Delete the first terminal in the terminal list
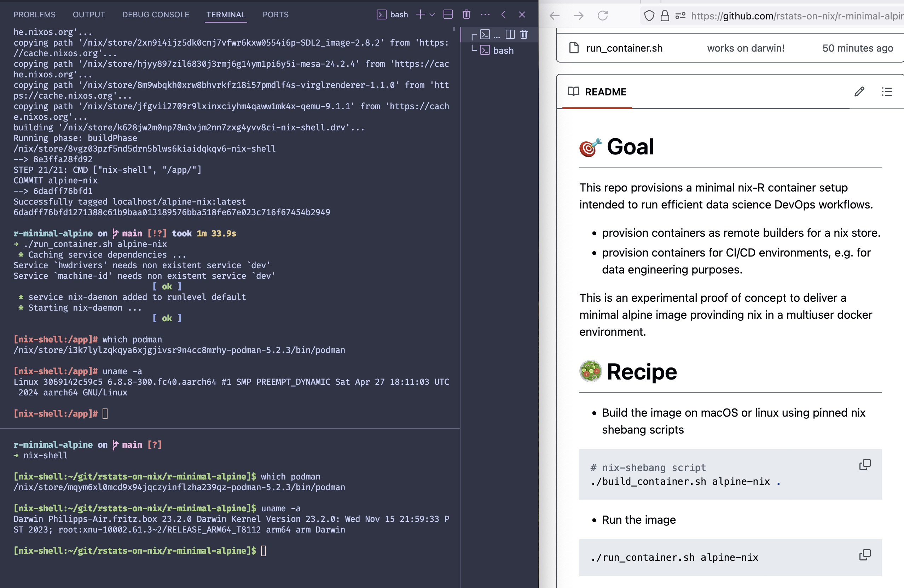The width and height of the screenshot is (904, 588). (x=524, y=35)
